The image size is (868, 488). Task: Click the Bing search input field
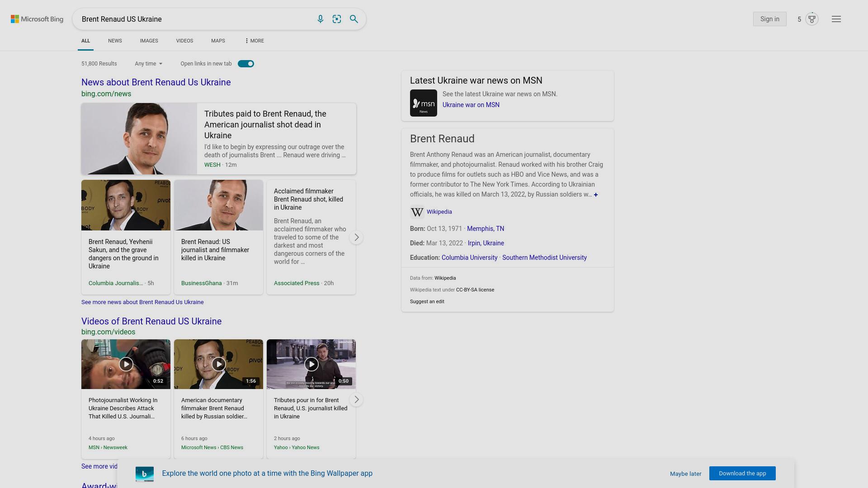pos(194,19)
